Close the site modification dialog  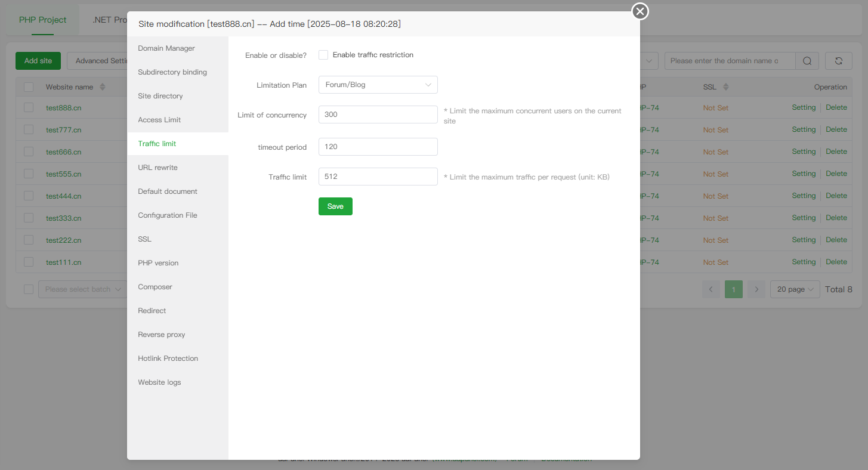(x=640, y=11)
